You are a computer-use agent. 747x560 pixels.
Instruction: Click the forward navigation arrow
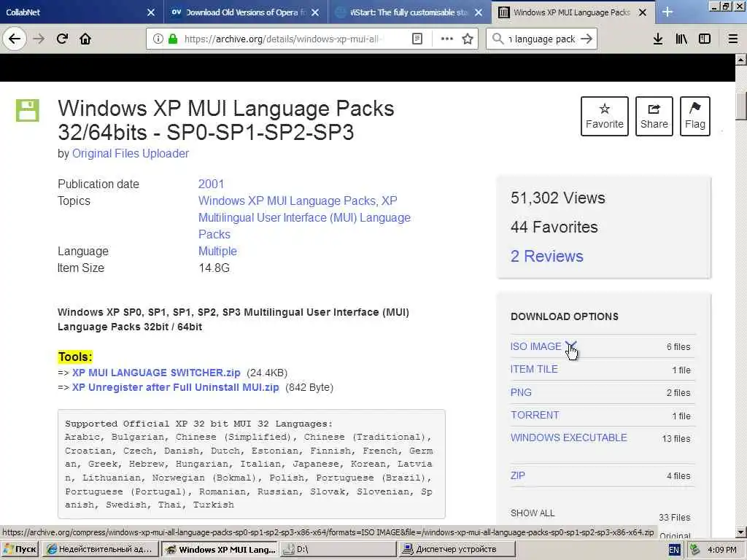pos(39,39)
